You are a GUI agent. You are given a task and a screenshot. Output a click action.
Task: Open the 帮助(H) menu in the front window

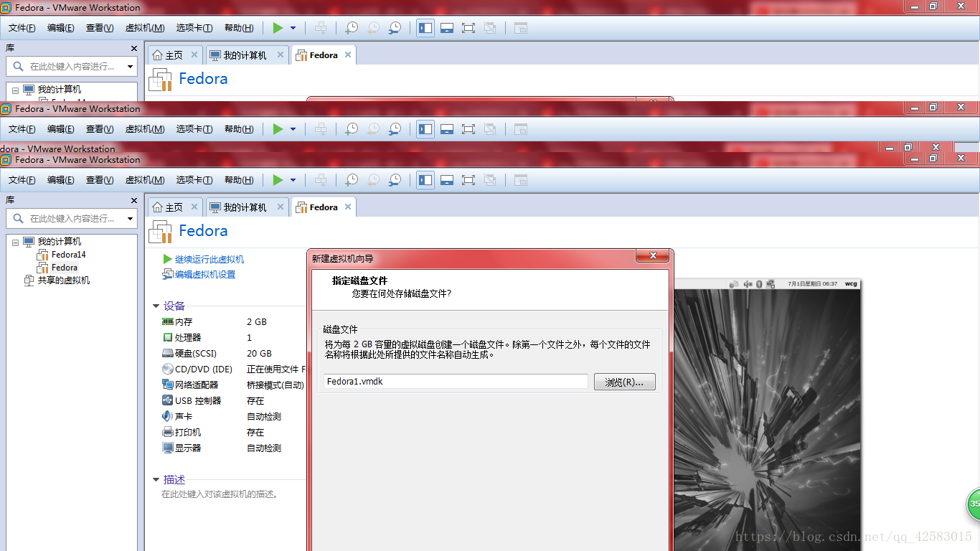239,180
